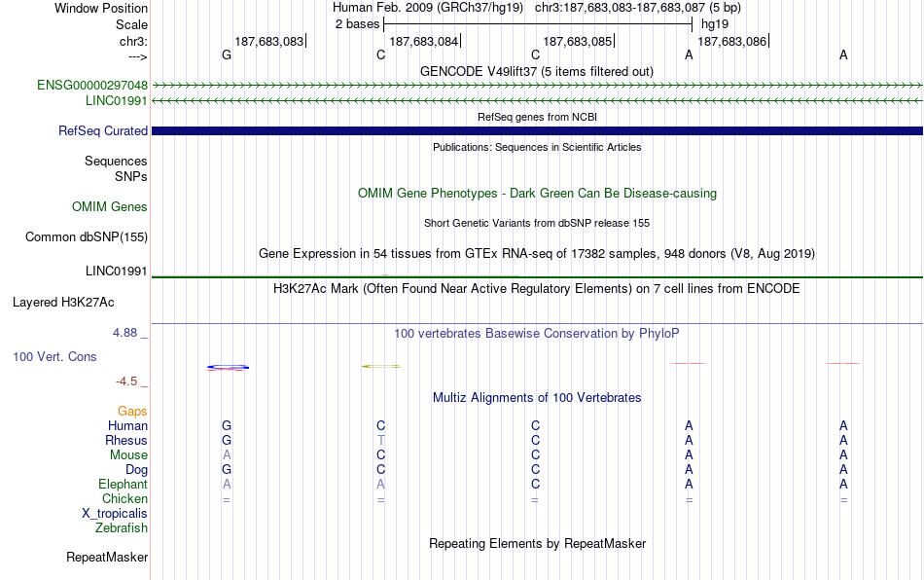924x580 pixels.
Task: Click the 4.88 PhyloP scale value
Action: 124,333
